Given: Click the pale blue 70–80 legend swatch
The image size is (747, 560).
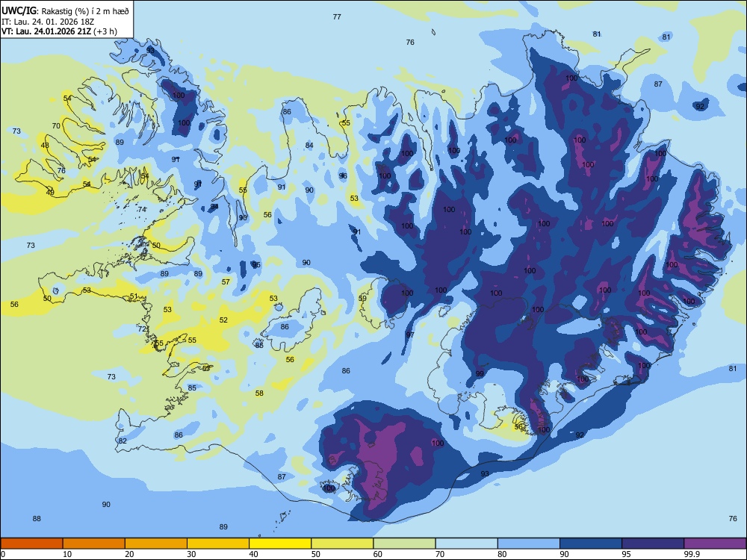Looking at the screenshot, I should click(466, 544).
